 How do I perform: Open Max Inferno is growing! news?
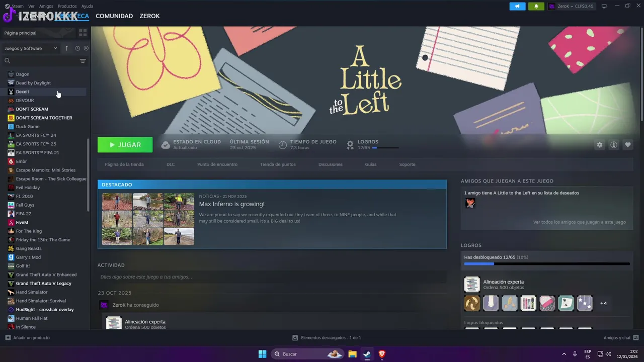coord(232,204)
